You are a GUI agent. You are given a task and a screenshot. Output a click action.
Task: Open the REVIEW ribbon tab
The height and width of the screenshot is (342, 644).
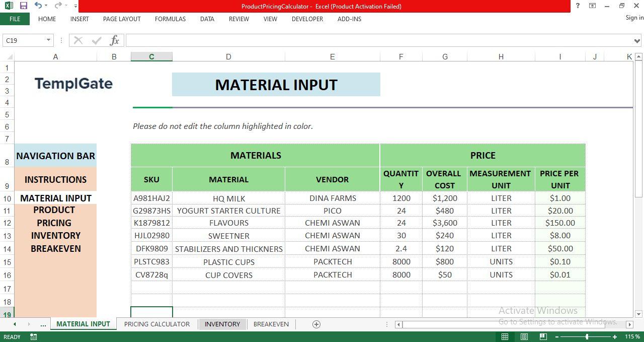(x=239, y=19)
